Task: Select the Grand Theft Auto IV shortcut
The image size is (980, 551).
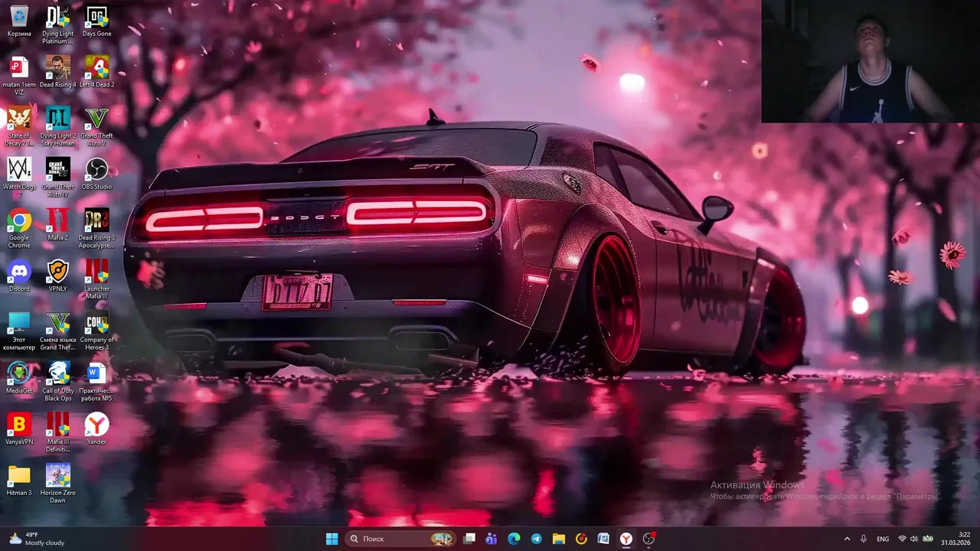Action: click(57, 178)
